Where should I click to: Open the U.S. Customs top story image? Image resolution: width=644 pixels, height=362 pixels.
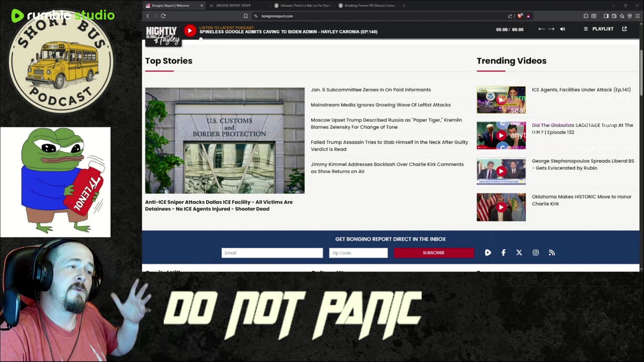[x=225, y=141]
